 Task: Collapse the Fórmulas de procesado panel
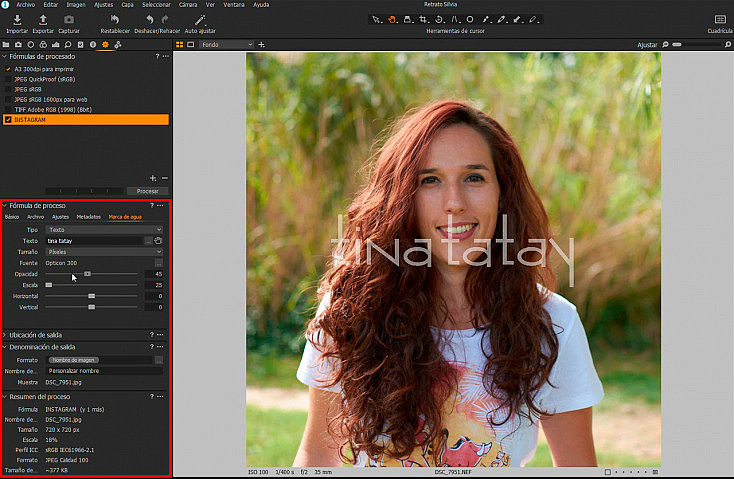coord(4,56)
